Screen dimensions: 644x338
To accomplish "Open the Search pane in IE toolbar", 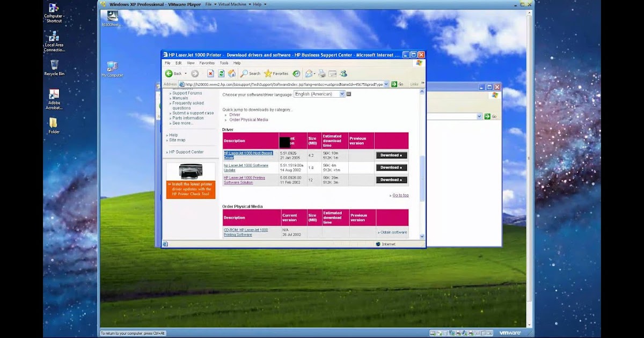I will point(250,74).
